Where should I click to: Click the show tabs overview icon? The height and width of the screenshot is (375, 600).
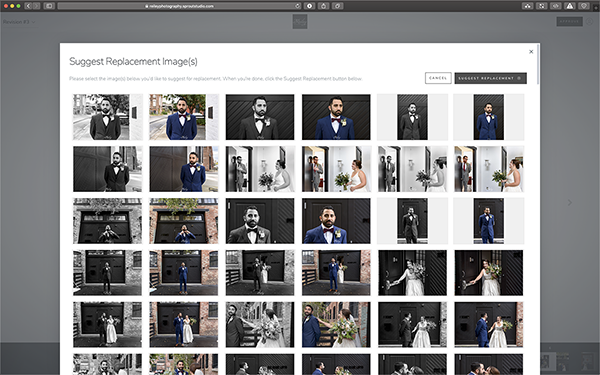(x=338, y=6)
